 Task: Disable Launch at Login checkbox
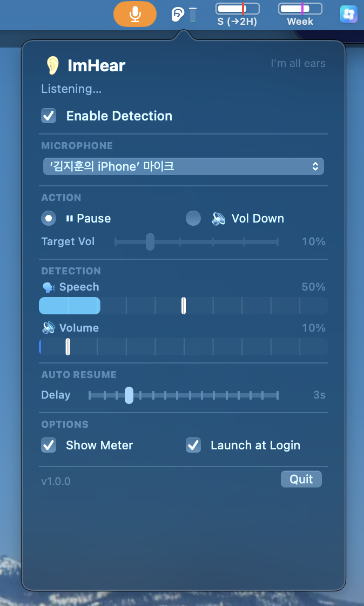pos(193,445)
